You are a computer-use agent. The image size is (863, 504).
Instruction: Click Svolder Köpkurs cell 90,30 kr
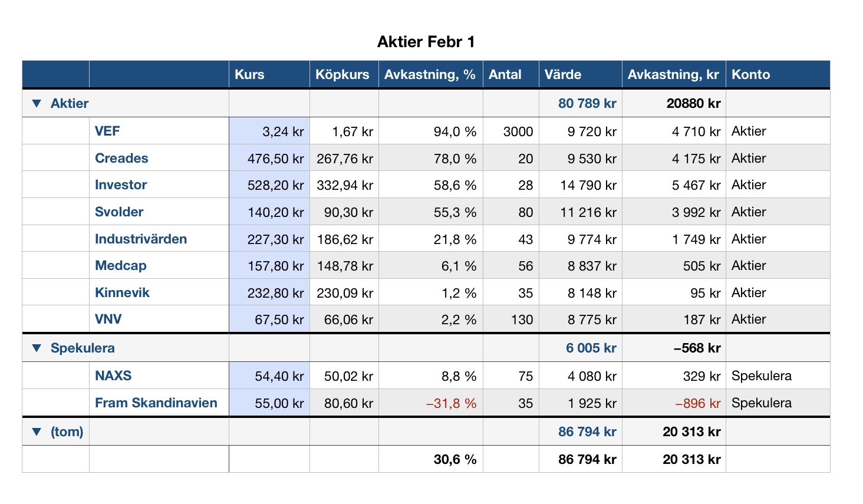(344, 212)
